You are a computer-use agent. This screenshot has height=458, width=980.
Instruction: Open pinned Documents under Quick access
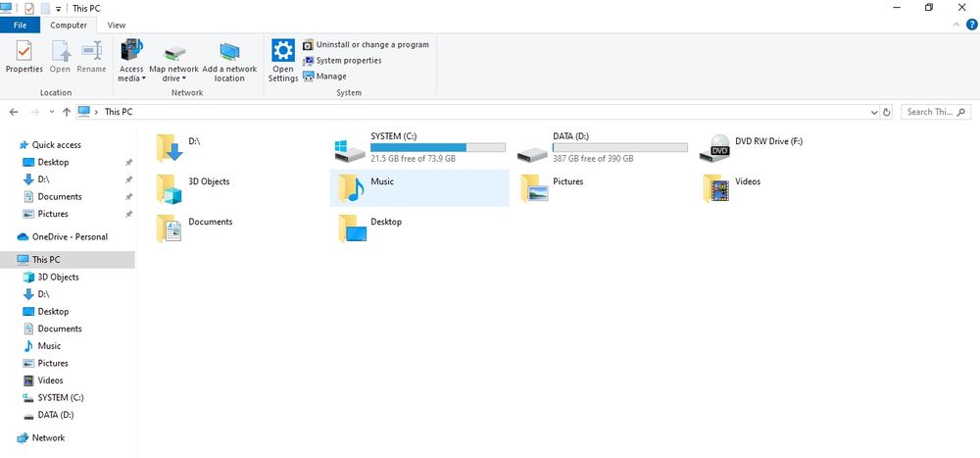(60, 196)
